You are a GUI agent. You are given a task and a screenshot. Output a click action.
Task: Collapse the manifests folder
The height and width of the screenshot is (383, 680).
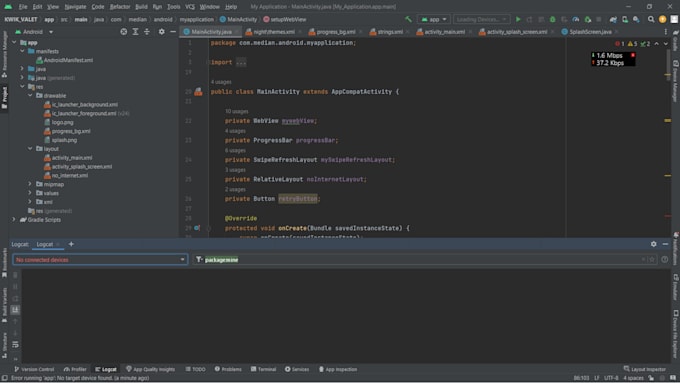[22, 51]
